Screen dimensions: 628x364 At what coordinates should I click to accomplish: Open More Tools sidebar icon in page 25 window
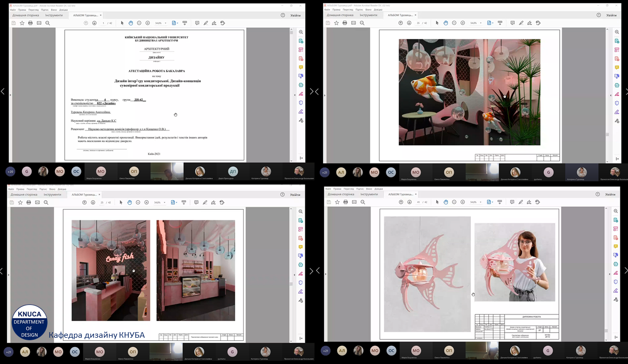tap(300, 300)
